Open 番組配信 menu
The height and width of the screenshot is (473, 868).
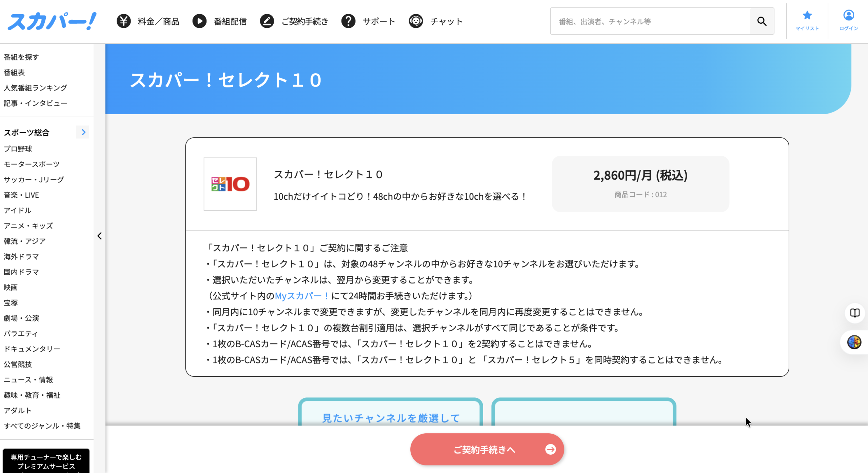tap(230, 22)
